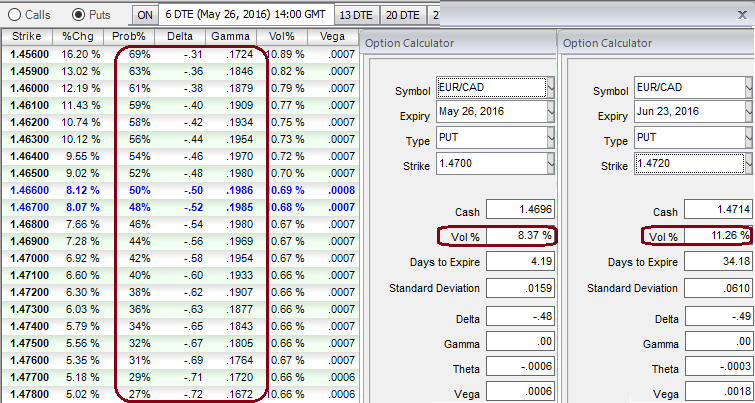Sort by the %Chg column header
This screenshot has width=755, height=403.
(x=78, y=37)
